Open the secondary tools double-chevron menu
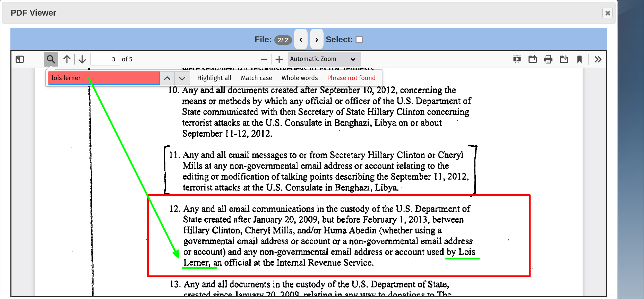 [x=598, y=59]
